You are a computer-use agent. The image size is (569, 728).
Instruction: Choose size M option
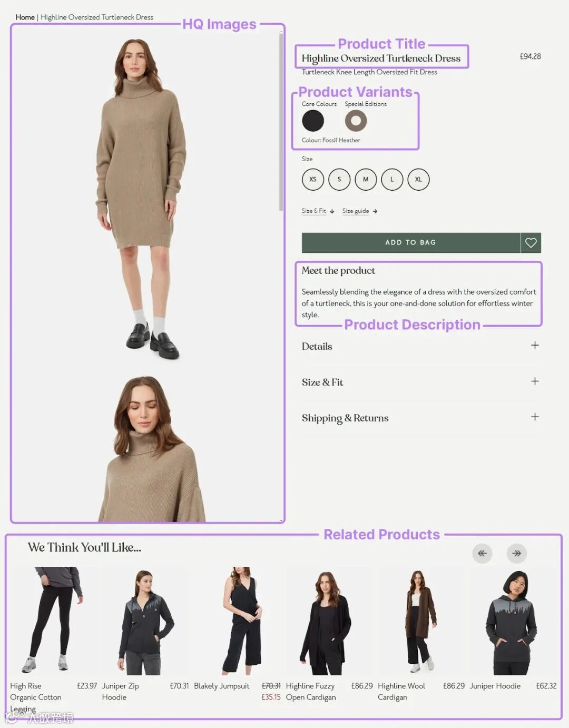tap(366, 180)
